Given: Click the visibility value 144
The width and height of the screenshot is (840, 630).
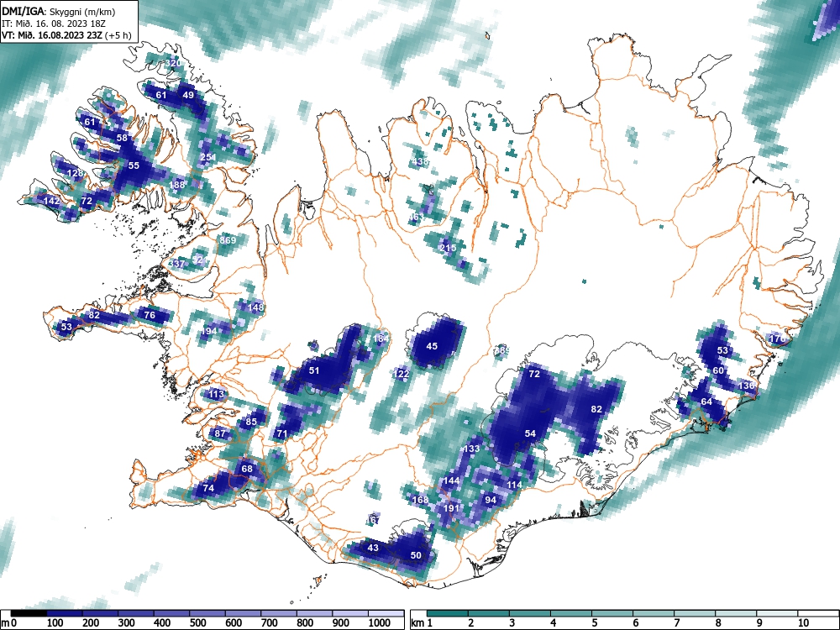Looking at the screenshot, I should click(452, 480).
